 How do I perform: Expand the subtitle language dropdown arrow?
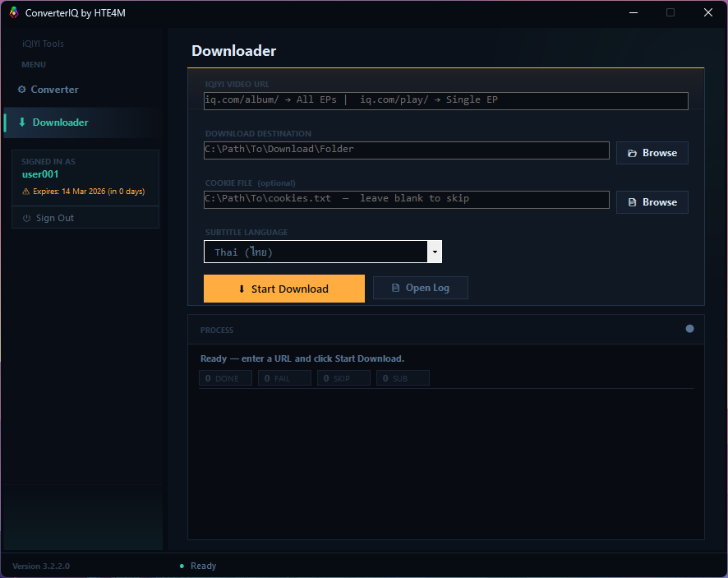[x=435, y=252]
